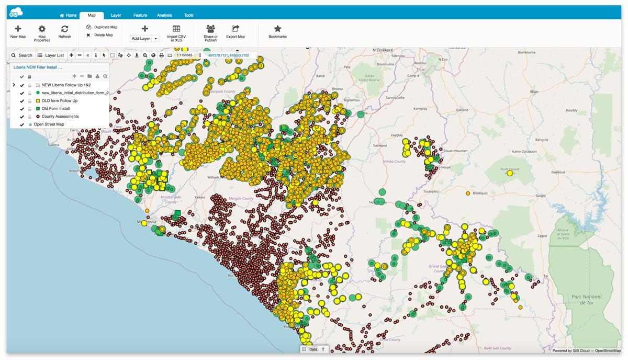Open Bookmarks star icon
Viewport: 628px width, 364px height.
point(277,29)
